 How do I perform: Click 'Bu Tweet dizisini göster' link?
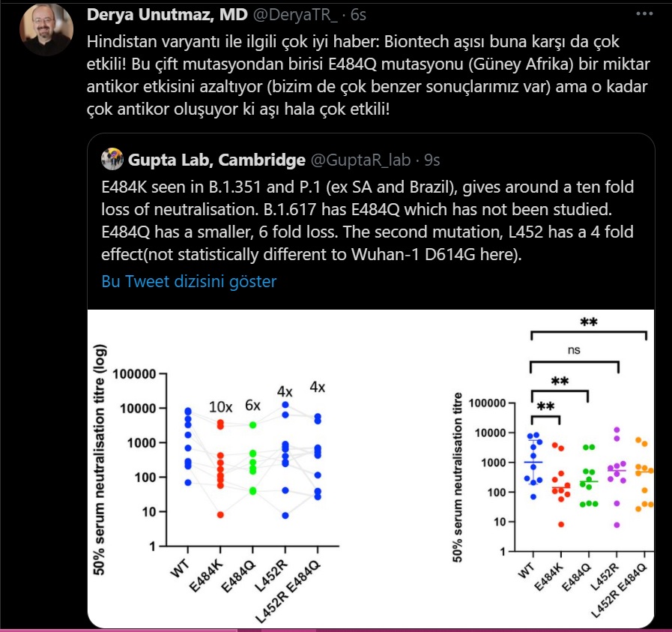[189, 281]
